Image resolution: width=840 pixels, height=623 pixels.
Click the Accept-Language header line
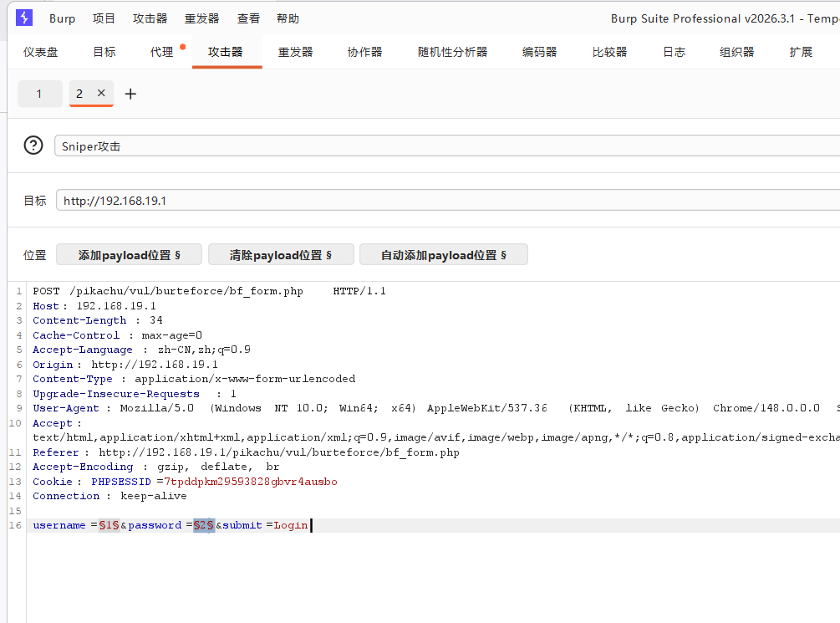(x=141, y=350)
